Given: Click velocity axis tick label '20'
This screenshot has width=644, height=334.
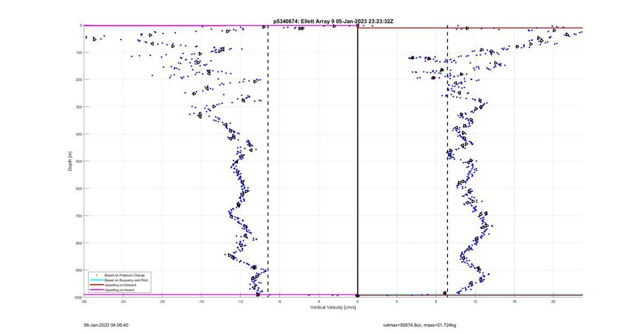Looking at the screenshot, I should (553, 301).
